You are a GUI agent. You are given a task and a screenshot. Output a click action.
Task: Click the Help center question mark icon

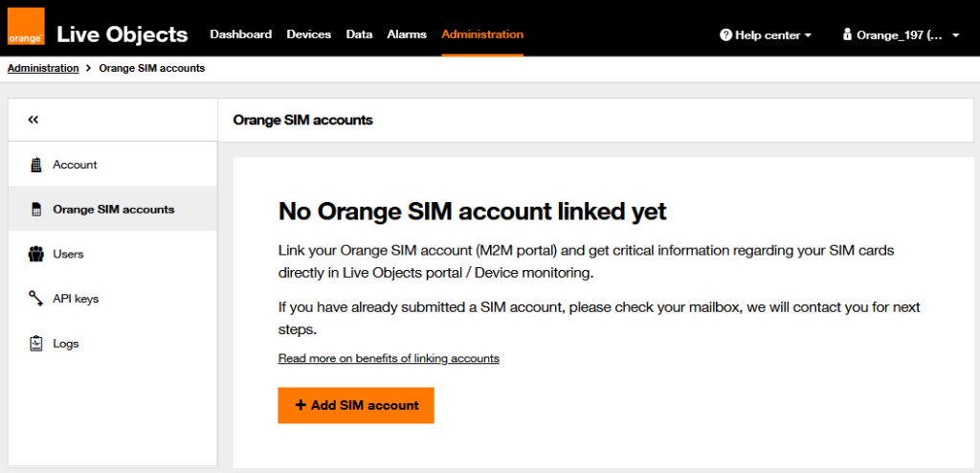(725, 35)
